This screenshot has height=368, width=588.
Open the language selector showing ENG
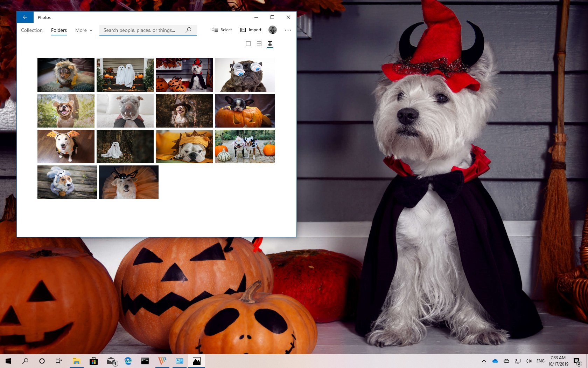[x=540, y=361]
